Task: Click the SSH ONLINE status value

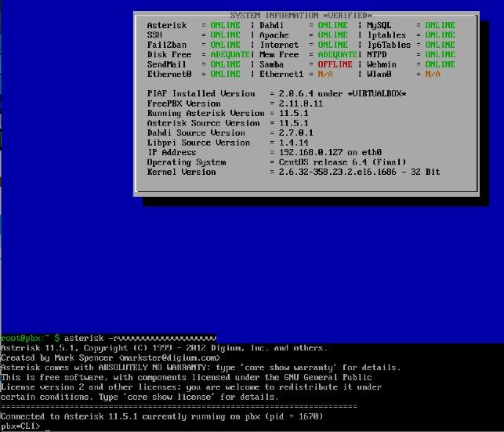Action: click(225, 34)
